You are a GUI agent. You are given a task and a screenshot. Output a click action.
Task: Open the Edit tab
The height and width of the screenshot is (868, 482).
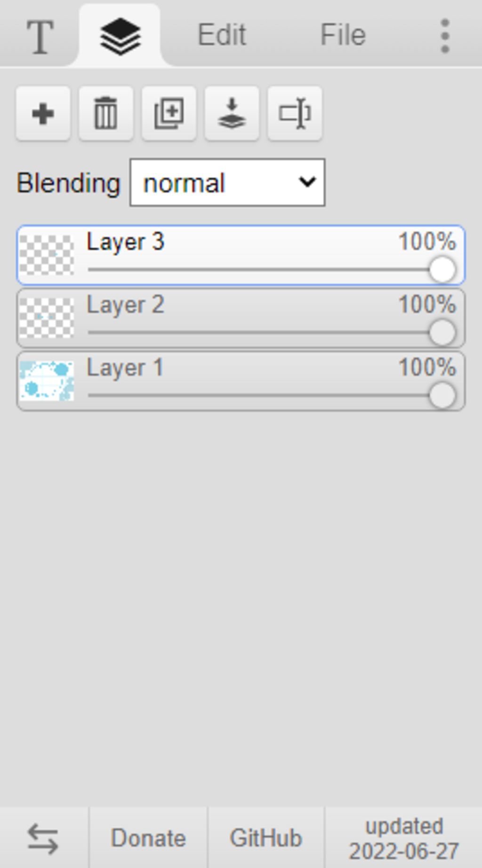222,35
